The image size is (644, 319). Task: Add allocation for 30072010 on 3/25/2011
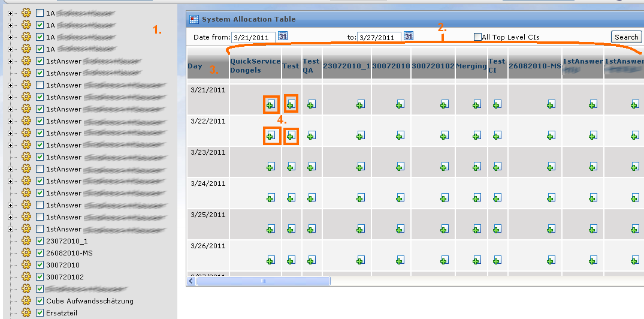pos(400,229)
